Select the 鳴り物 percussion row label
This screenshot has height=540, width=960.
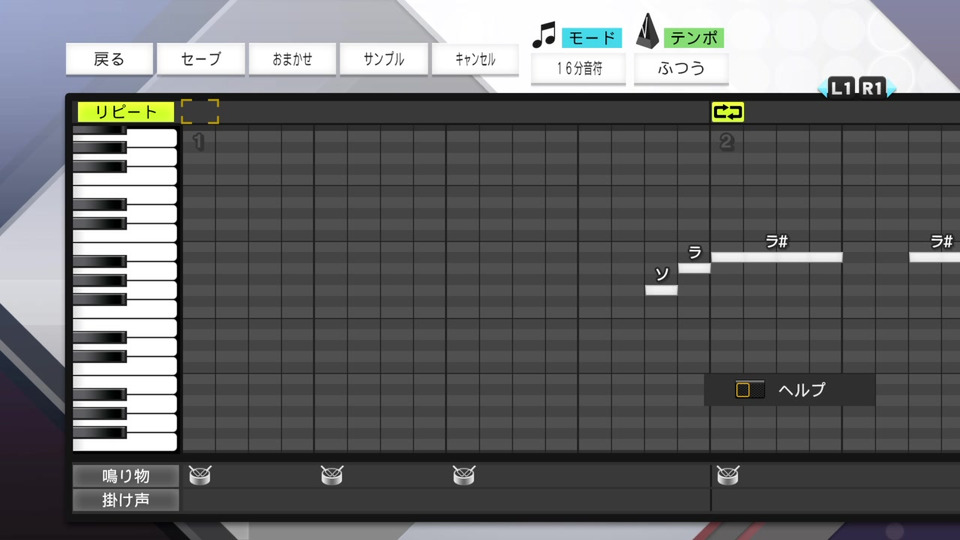click(126, 476)
